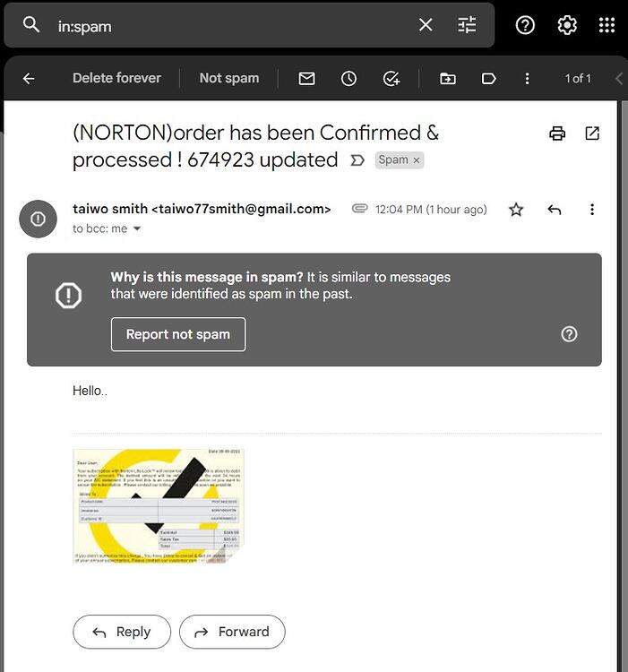Star the message from taiwo smith
Screen dimensions: 628x672
tap(516, 210)
